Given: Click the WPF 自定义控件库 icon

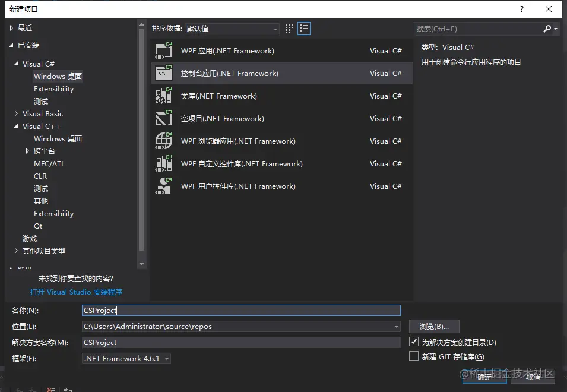Looking at the screenshot, I should pos(164,163).
